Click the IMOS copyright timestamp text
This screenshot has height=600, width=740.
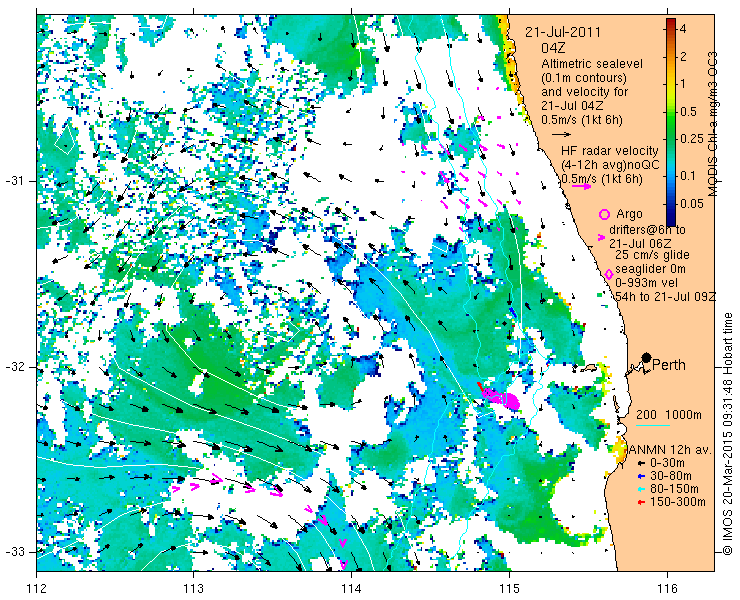click(727, 434)
